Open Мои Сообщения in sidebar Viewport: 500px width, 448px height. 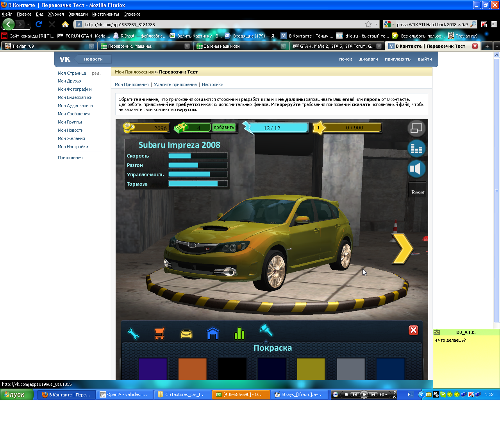(74, 114)
